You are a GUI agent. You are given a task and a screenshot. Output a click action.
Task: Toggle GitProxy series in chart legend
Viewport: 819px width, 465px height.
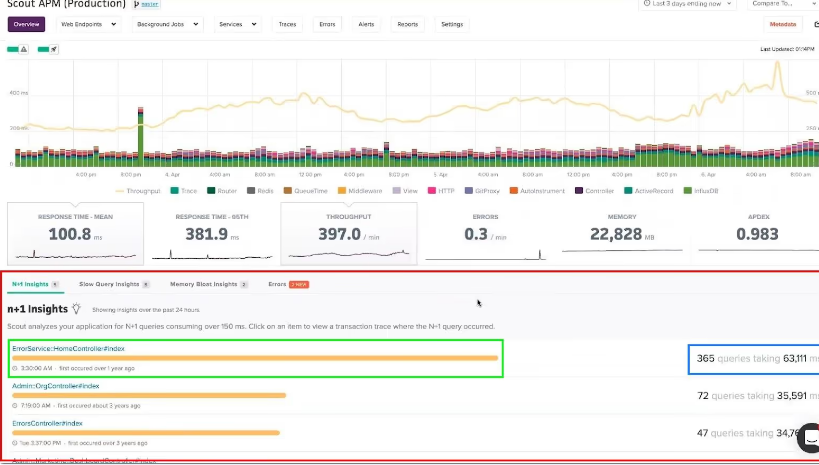[x=482, y=191]
